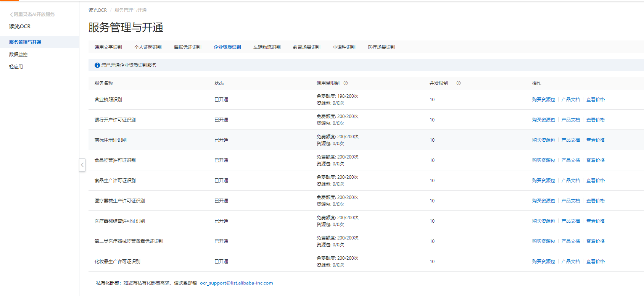This screenshot has width=644, height=296.
Task: View price for 营业执照识别
Action: [596, 100]
